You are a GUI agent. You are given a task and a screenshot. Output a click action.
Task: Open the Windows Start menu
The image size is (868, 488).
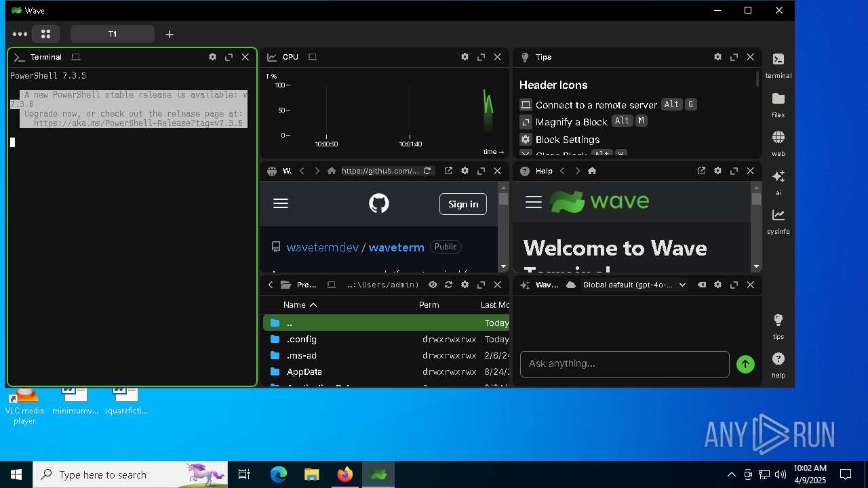pos(16,474)
